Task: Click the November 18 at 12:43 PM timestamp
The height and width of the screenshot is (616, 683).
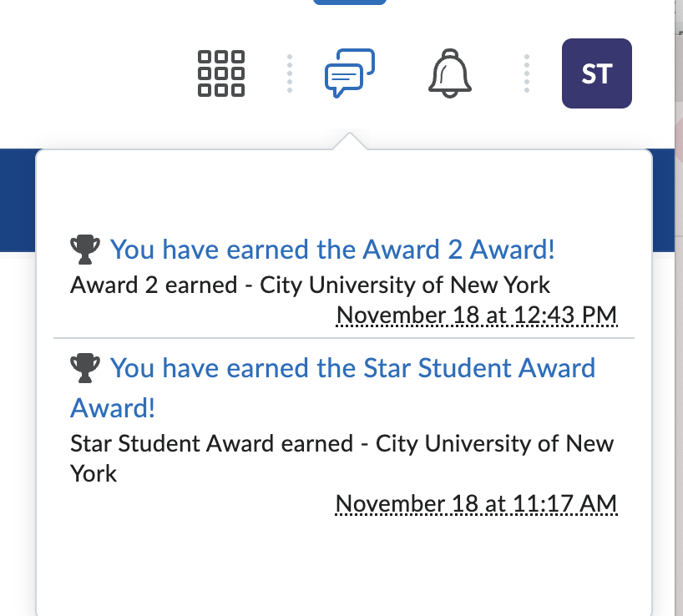Action: click(x=476, y=316)
